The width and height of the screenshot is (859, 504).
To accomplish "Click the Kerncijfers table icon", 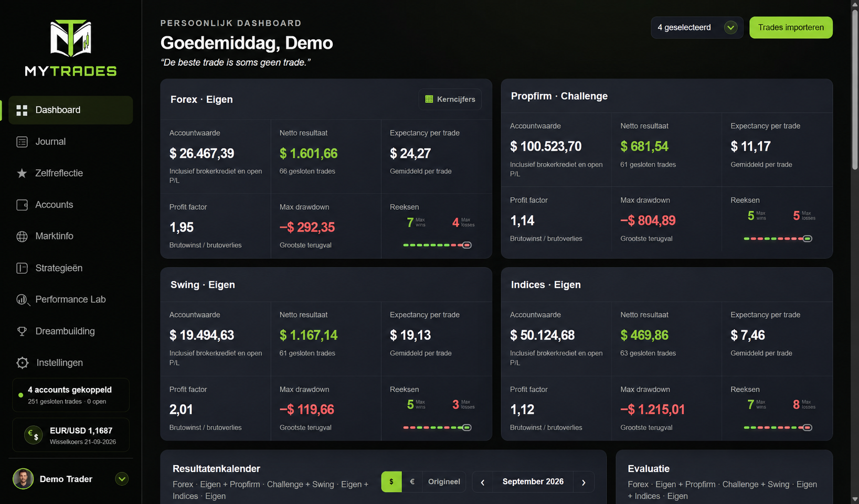I will point(429,99).
